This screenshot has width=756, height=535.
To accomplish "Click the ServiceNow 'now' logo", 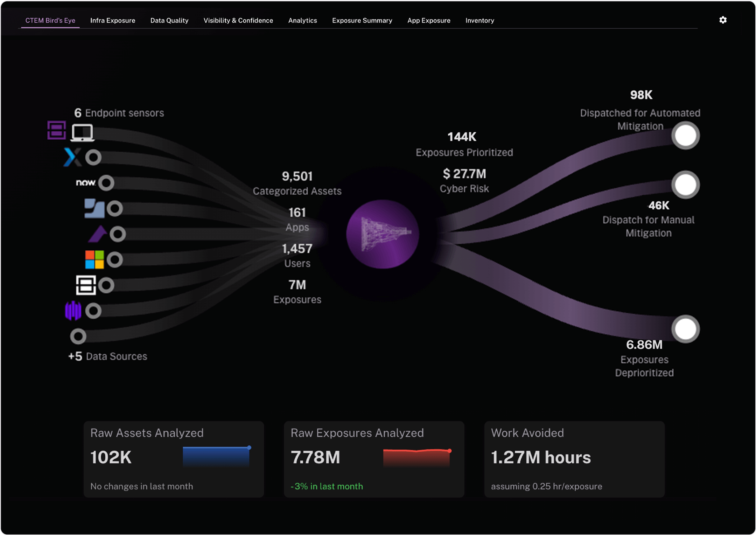I will tap(86, 182).
